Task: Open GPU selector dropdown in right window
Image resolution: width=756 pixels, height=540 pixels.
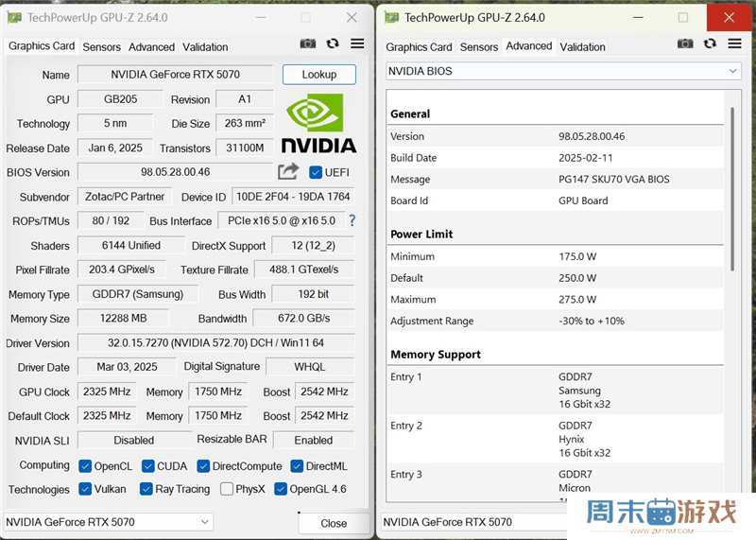Action: tap(472, 522)
